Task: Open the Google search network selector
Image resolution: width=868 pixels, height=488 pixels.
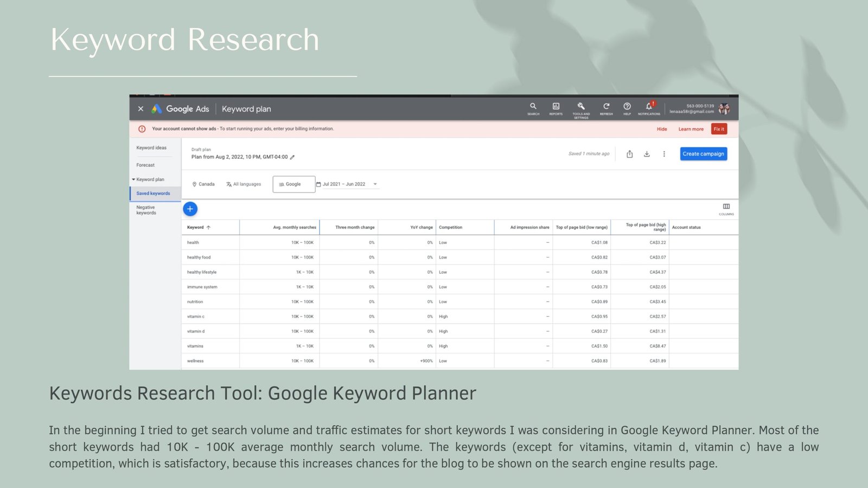Action: 293,184
